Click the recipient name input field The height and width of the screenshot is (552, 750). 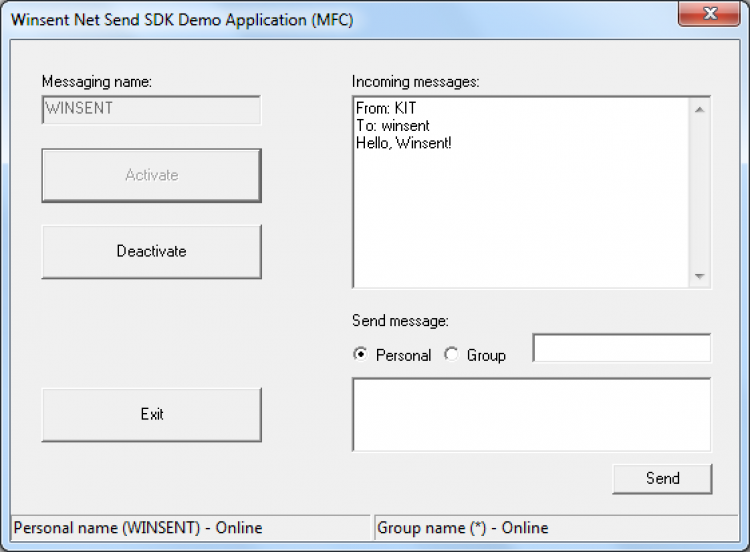(622, 348)
